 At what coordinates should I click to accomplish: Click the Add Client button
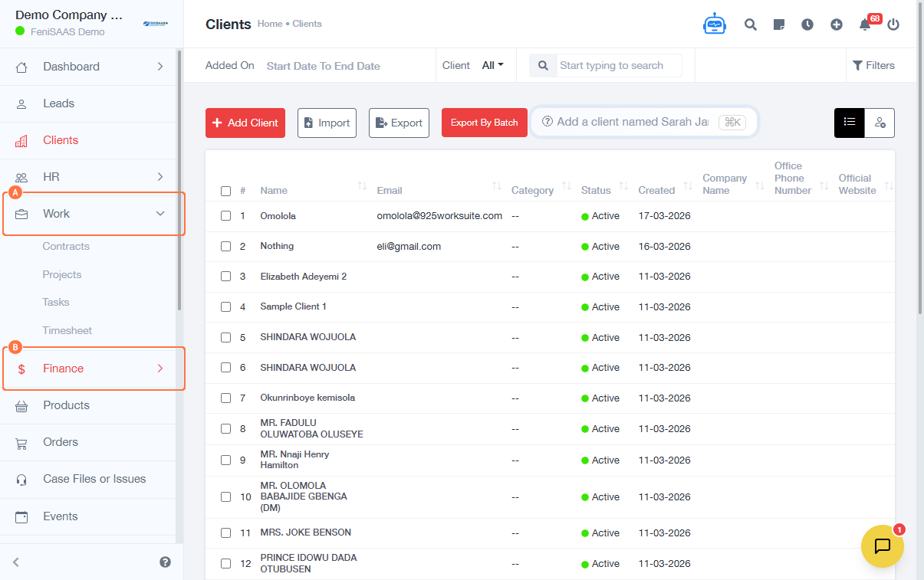click(x=245, y=123)
